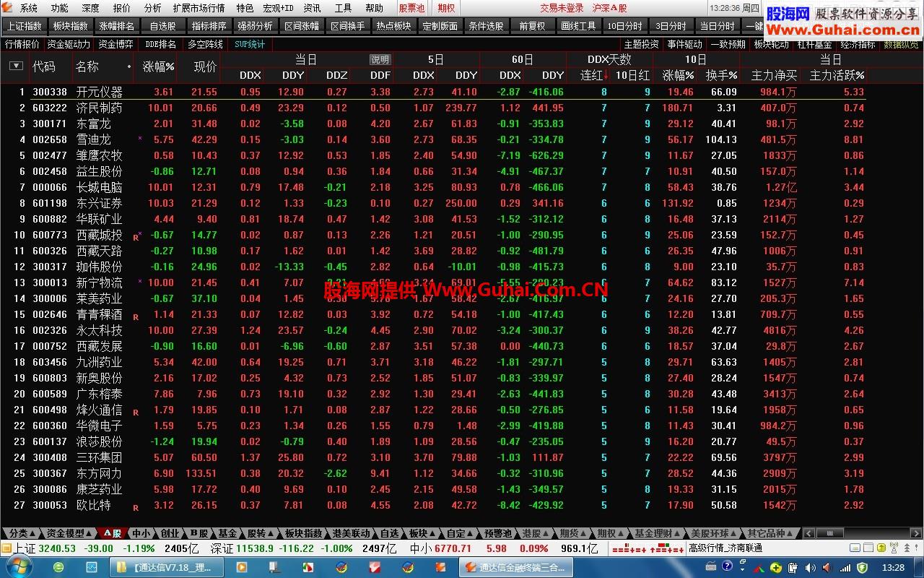Click the 股票池 button in title bar
Viewport: 924px width, 578px height.
[411, 8]
